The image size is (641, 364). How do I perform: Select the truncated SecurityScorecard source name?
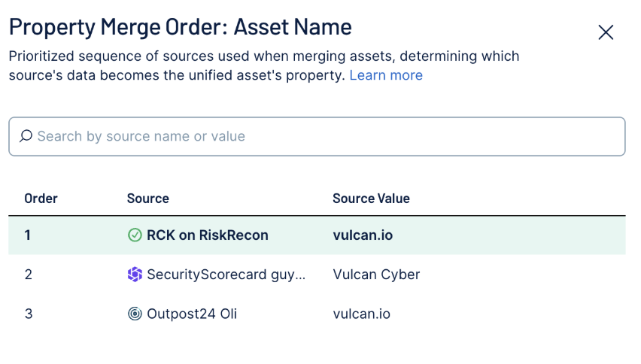tap(226, 275)
